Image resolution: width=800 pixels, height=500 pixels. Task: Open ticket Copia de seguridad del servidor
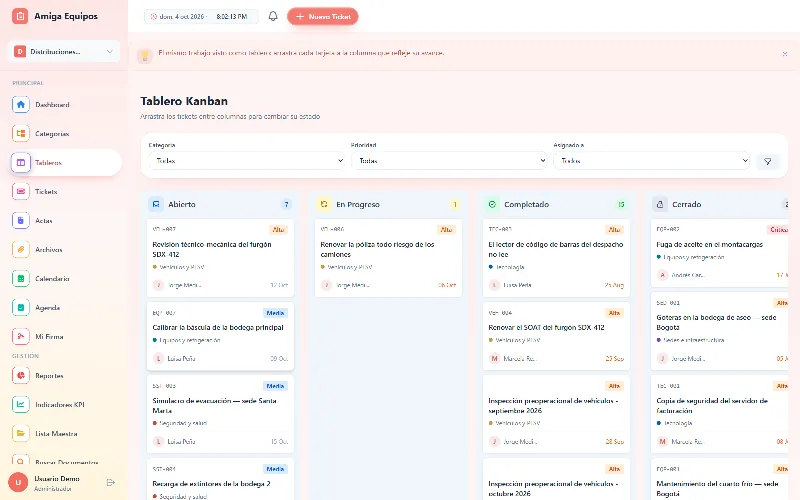point(719,414)
